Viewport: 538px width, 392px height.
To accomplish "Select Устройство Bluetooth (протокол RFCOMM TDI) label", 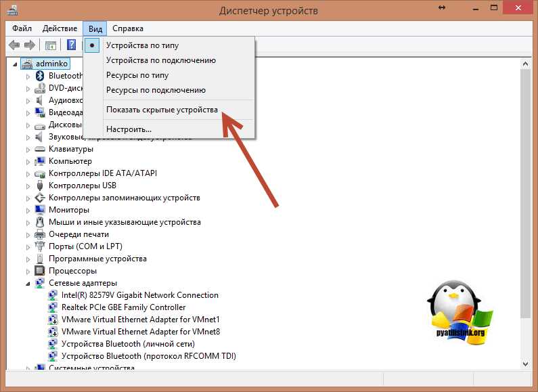I will [x=149, y=356].
